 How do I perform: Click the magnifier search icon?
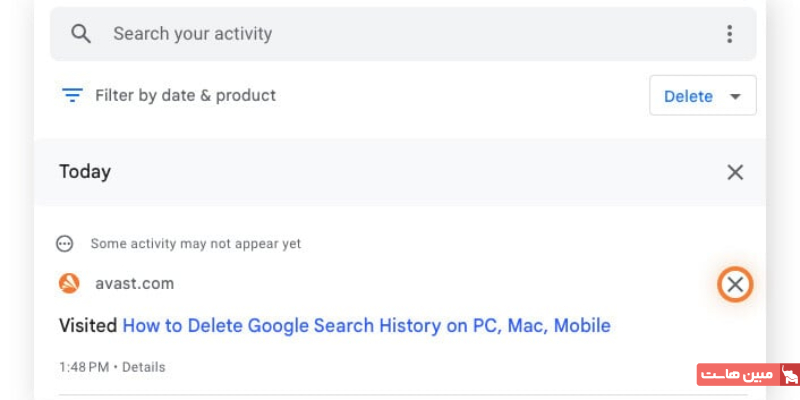click(x=81, y=34)
